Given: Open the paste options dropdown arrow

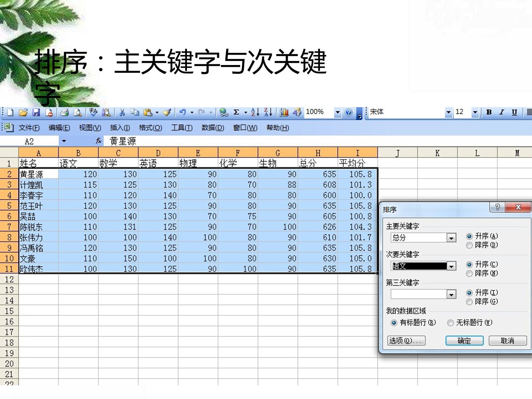Looking at the screenshot, I should click(x=157, y=112).
